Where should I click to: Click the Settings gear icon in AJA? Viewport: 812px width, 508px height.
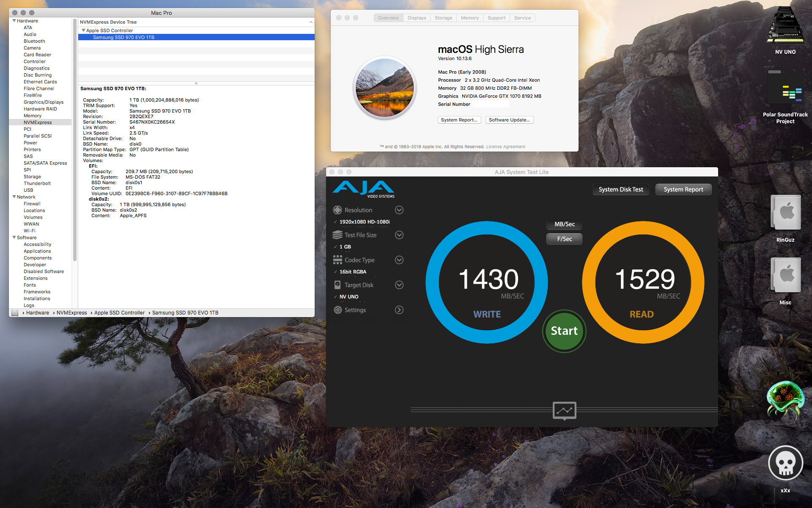[337, 310]
